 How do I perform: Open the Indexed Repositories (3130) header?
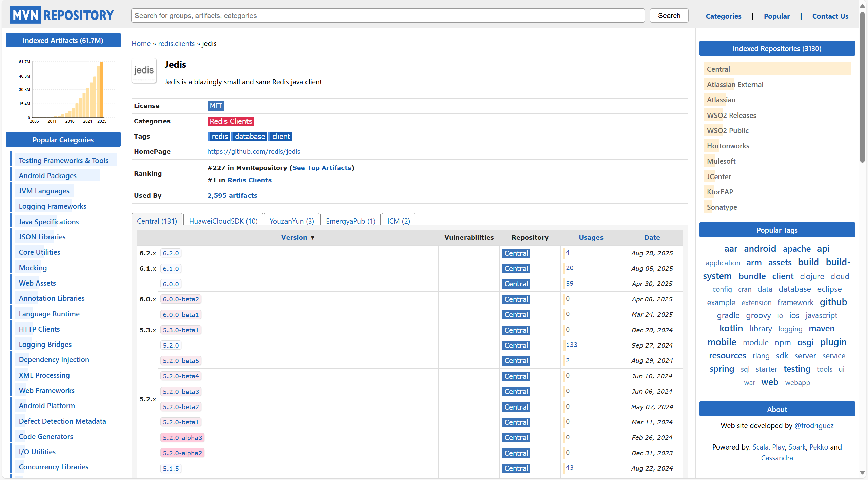pyautogui.click(x=777, y=49)
